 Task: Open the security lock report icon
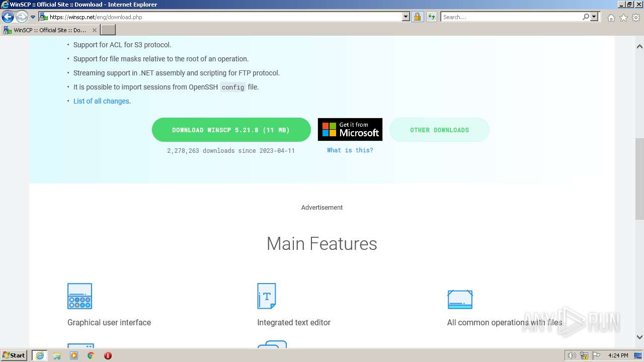[417, 17]
